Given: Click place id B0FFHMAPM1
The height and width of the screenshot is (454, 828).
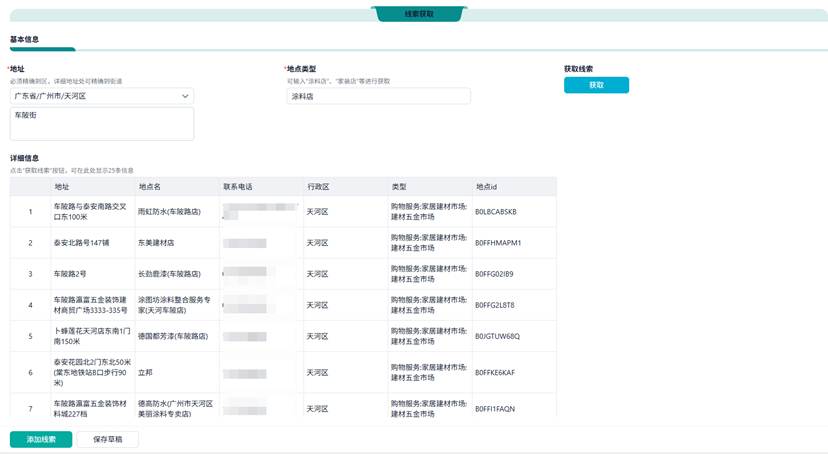Looking at the screenshot, I should (497, 243).
